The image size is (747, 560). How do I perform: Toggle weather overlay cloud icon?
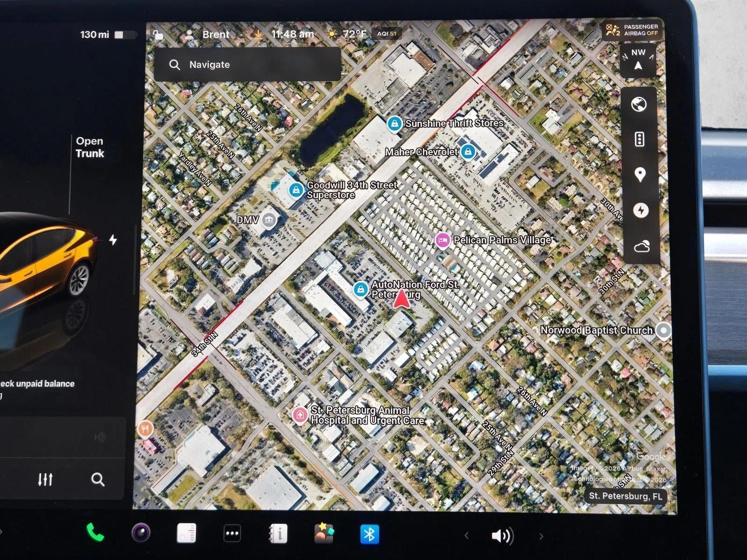641,246
